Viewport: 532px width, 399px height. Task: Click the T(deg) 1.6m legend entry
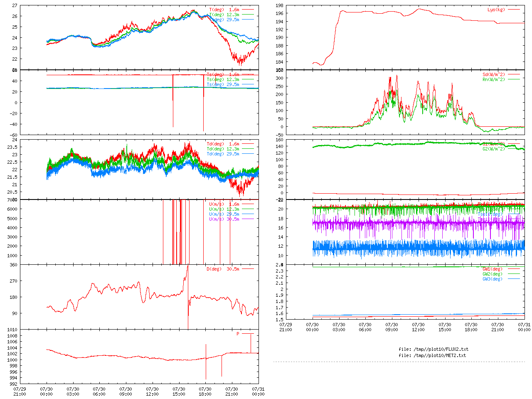pyautogui.click(x=224, y=10)
